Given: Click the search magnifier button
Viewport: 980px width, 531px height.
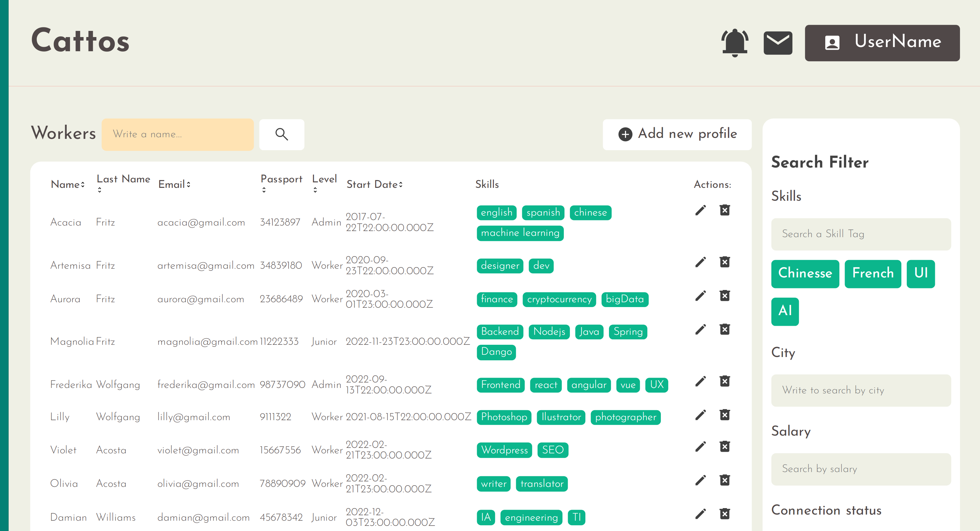Looking at the screenshot, I should 281,134.
